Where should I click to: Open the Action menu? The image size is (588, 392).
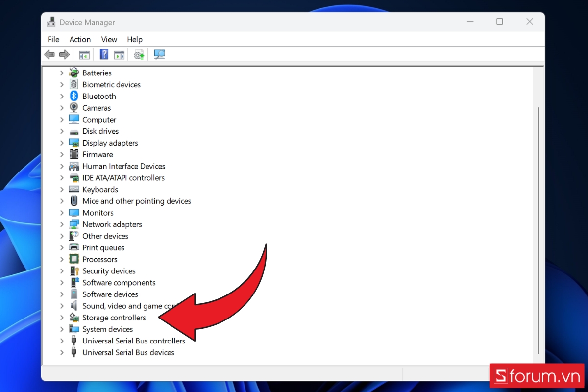[80, 39]
